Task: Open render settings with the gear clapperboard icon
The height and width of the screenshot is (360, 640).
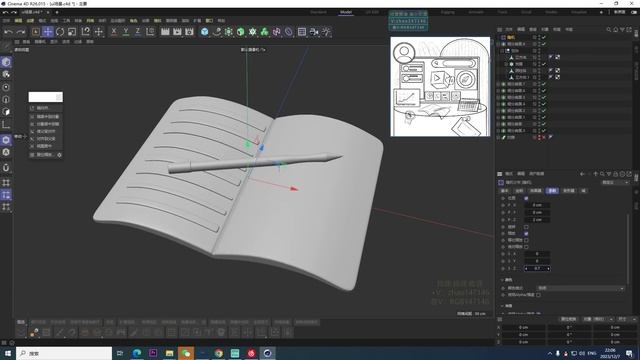Action: (x=189, y=31)
